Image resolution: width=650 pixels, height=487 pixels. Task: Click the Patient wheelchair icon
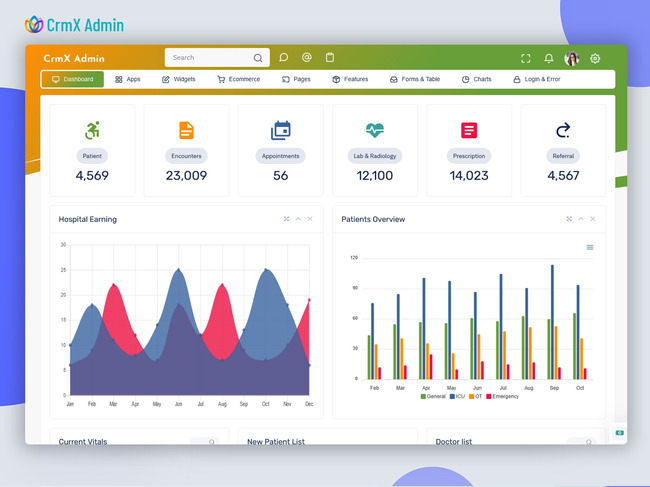[x=92, y=130]
